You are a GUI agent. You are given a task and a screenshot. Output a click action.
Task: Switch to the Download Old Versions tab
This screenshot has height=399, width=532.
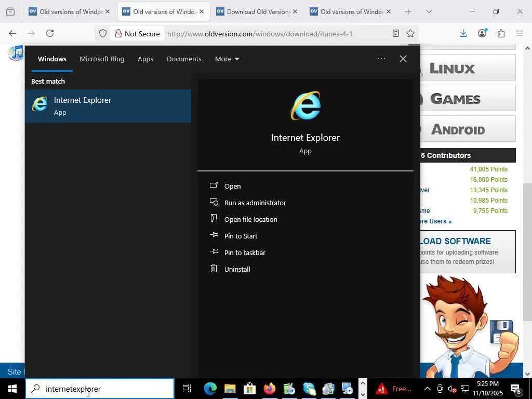(x=257, y=11)
